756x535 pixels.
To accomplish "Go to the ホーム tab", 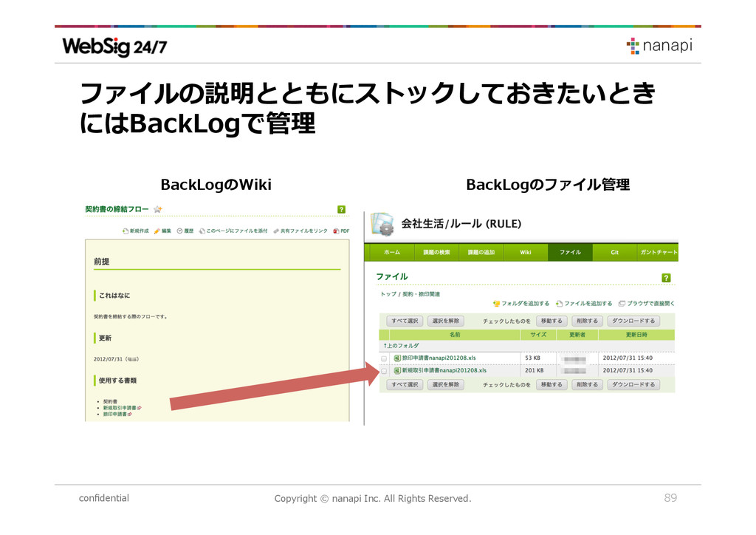I will tap(392, 252).
